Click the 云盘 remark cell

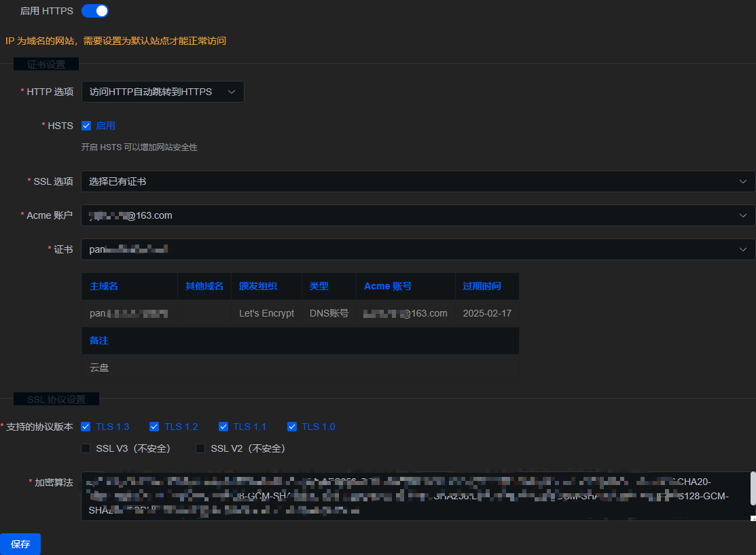click(300, 368)
